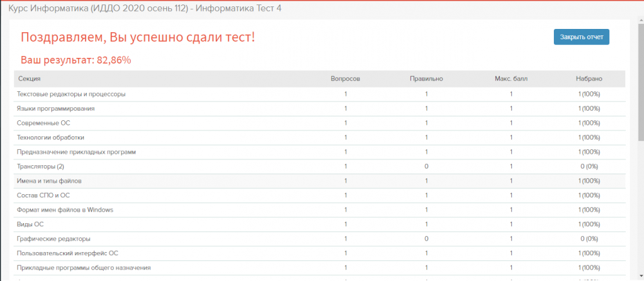Screen dimensions: 644x281
Task: Click the Правильно value 0 for Трансляторы (2)
Action: [426, 167]
